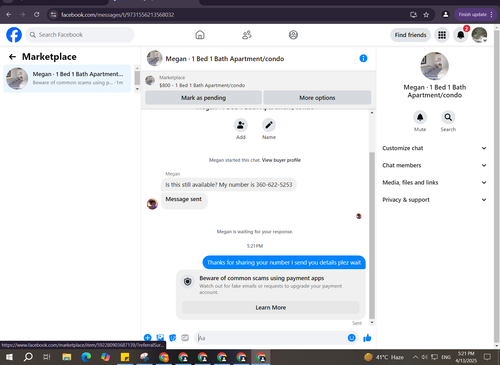The height and width of the screenshot is (365, 500).
Task: Open Sticky Notes from taskbar
Action: point(125,357)
